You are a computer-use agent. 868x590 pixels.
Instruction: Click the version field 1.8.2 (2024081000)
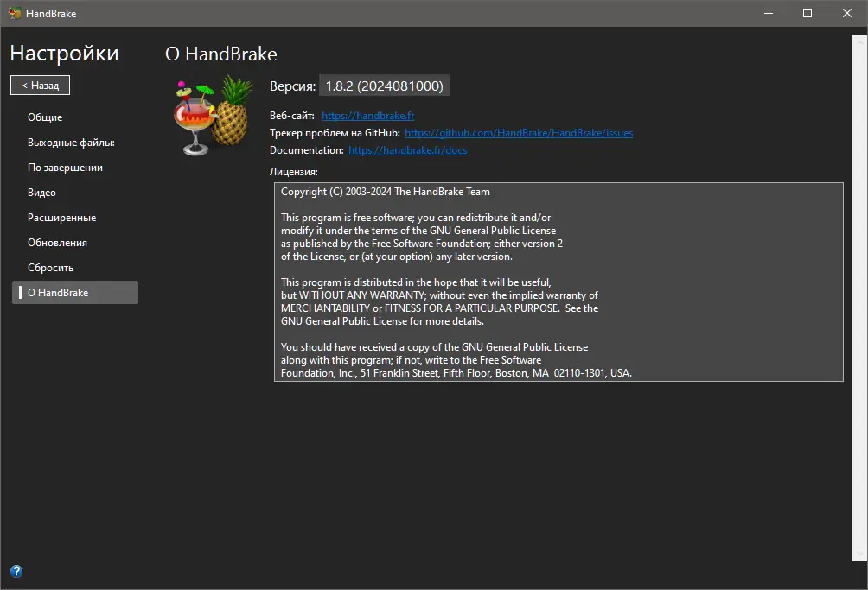click(384, 86)
